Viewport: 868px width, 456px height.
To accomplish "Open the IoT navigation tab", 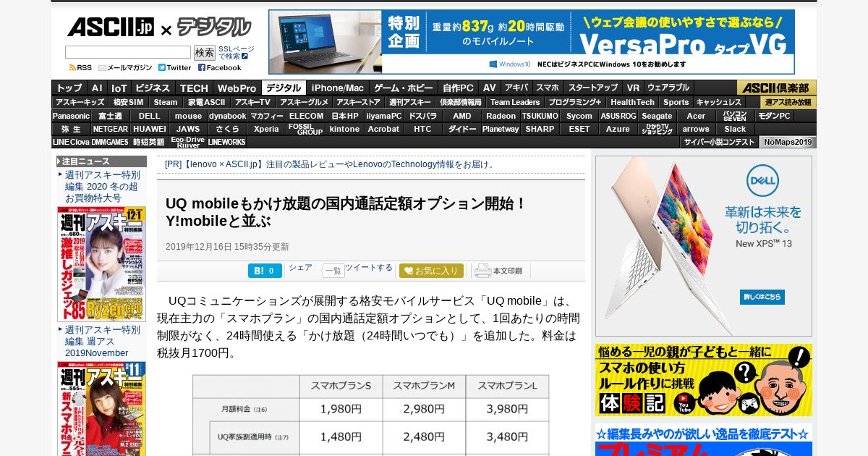I will 119,88.
